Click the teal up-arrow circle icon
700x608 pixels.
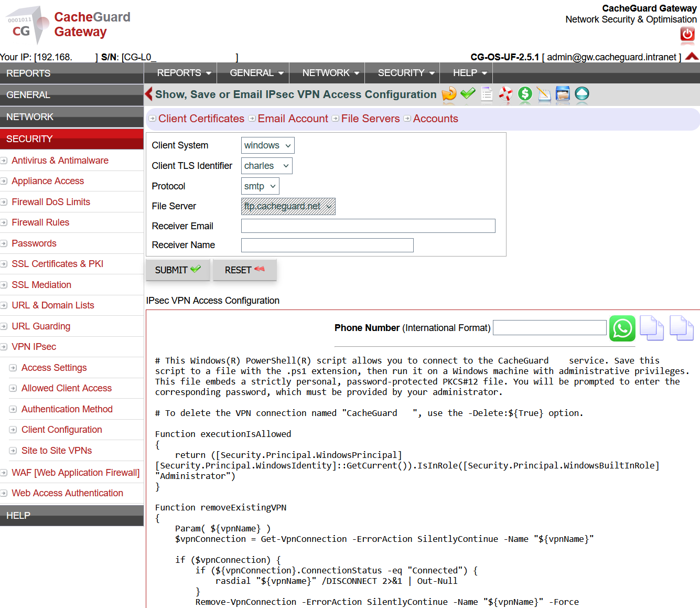pos(582,94)
